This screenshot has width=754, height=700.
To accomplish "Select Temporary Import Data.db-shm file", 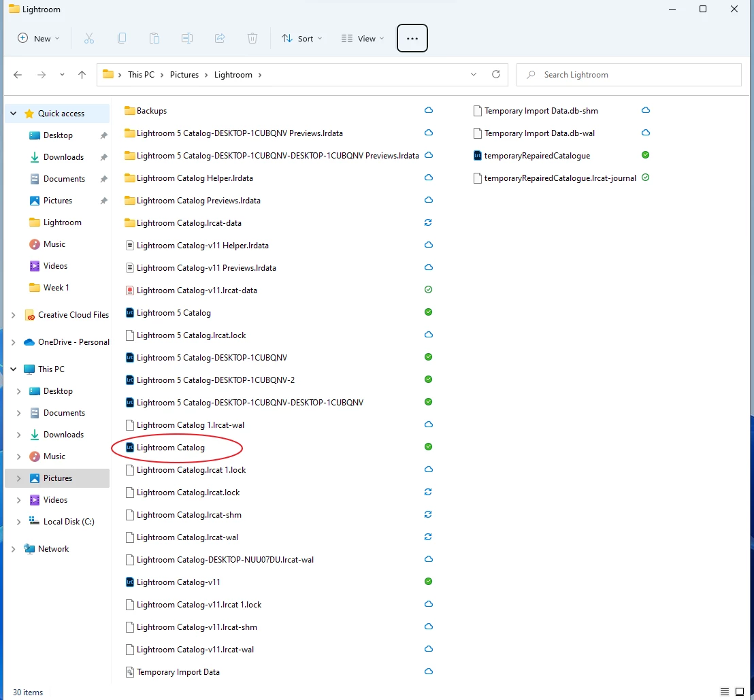I will tap(541, 111).
